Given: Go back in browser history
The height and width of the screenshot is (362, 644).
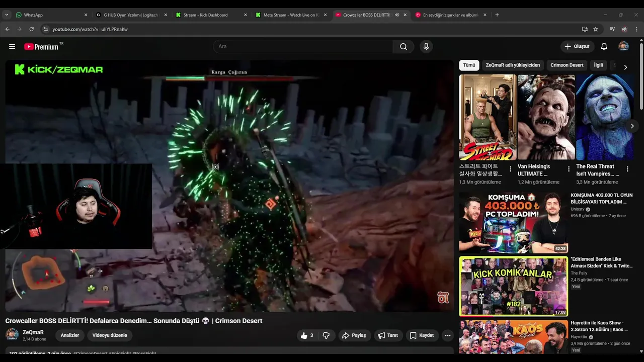Looking at the screenshot, I should [x=8, y=29].
